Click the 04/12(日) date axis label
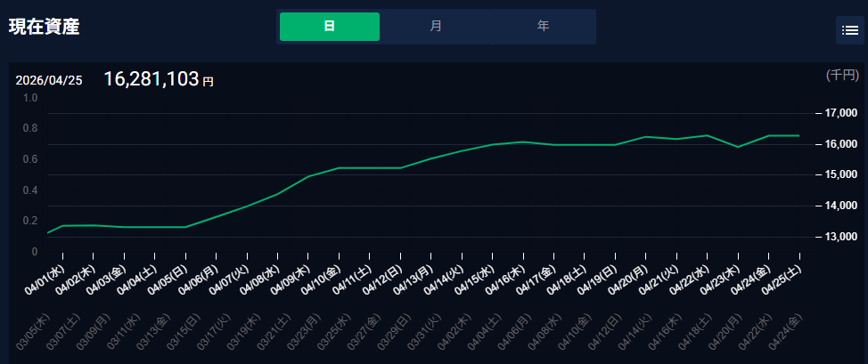Screen dimensions: 868x364 point(384,279)
